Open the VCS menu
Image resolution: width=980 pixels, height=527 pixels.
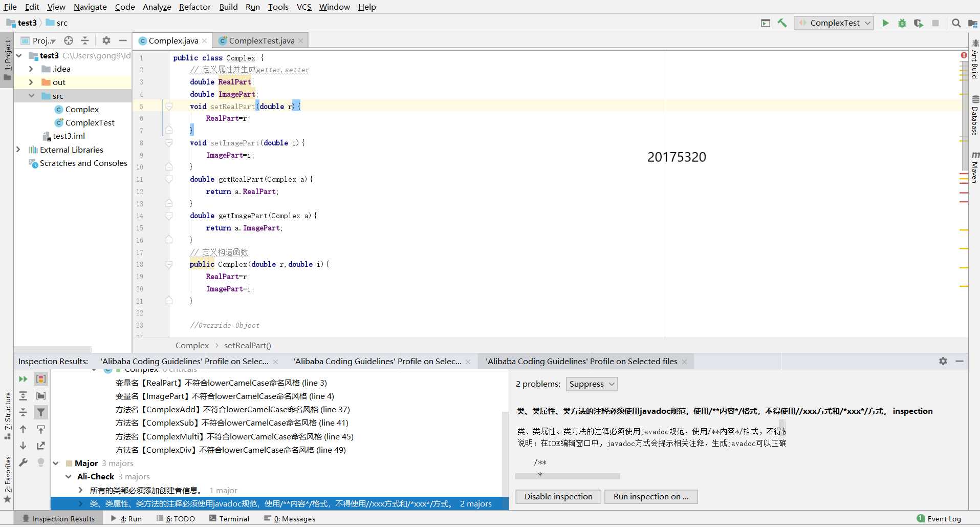pyautogui.click(x=304, y=7)
